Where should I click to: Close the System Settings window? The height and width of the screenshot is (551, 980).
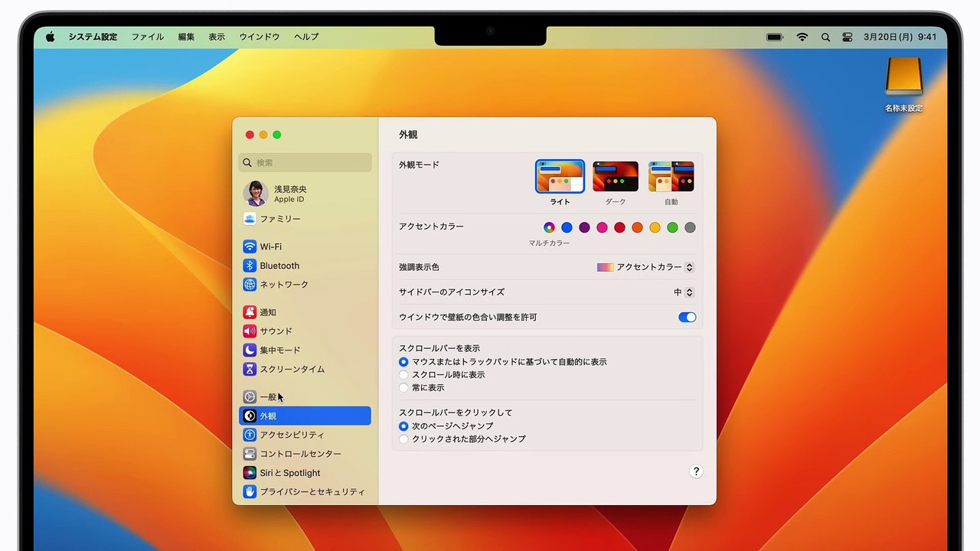pos(250,135)
